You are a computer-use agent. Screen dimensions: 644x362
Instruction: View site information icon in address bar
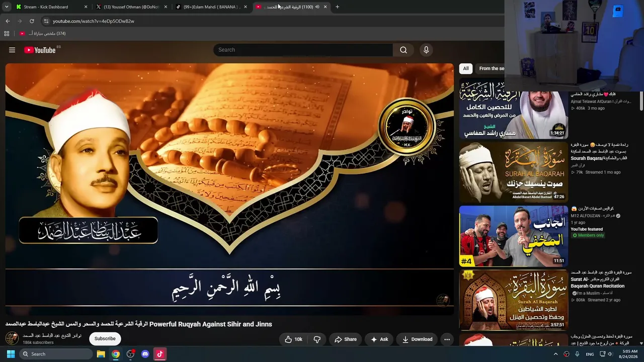pyautogui.click(x=46, y=21)
